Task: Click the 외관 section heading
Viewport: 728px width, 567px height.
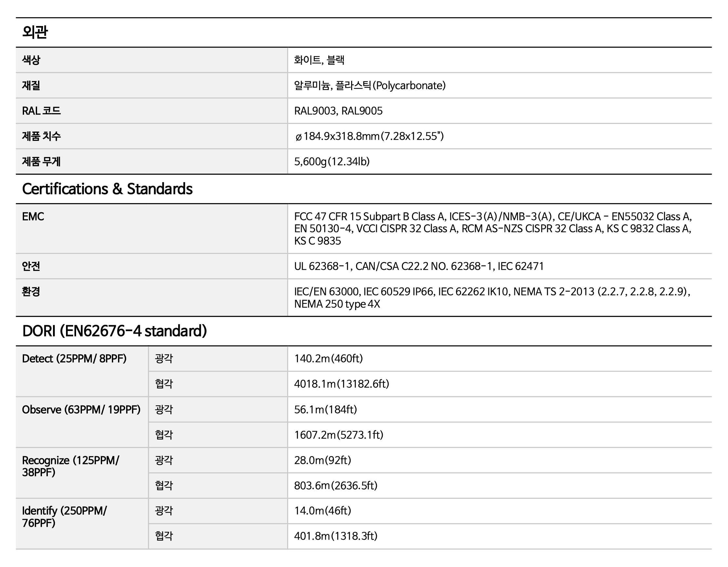Action: pos(35,32)
